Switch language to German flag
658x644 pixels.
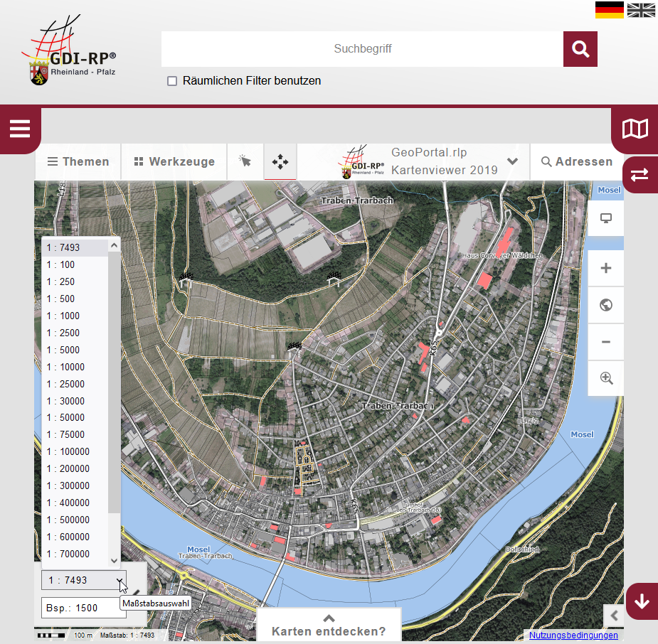click(x=610, y=10)
